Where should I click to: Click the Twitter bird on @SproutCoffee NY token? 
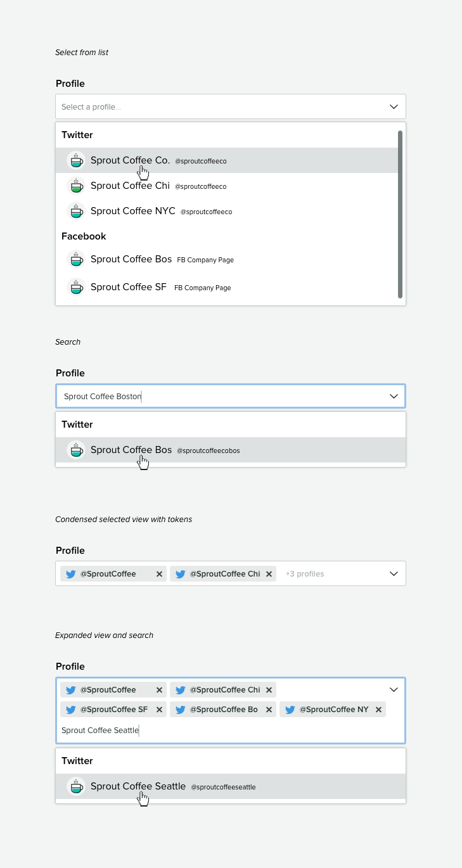290,710
